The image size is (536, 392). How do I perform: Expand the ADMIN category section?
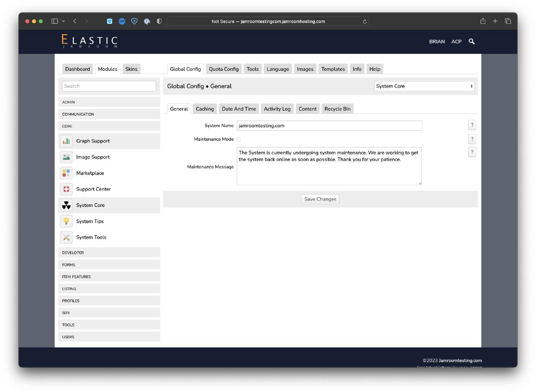pyautogui.click(x=109, y=102)
